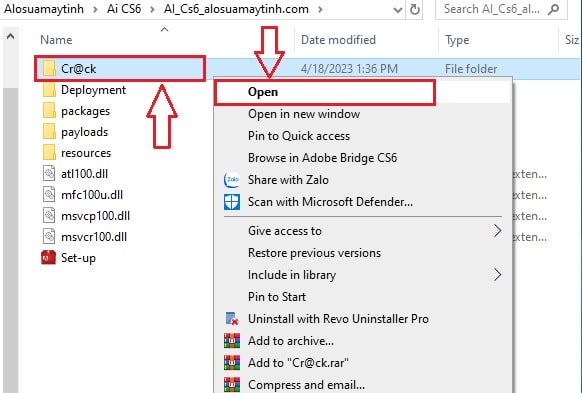The image size is (582, 393).
Task: Click the Search AI_Cs6 search field
Action: tap(492, 9)
